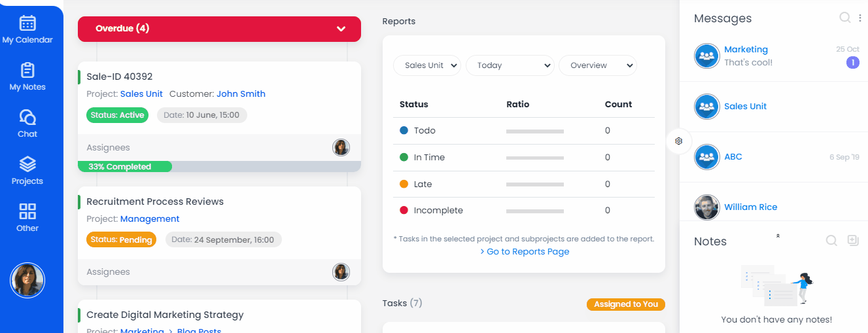The height and width of the screenshot is (333, 868).
Task: Click the Status column header
Action: coord(414,105)
